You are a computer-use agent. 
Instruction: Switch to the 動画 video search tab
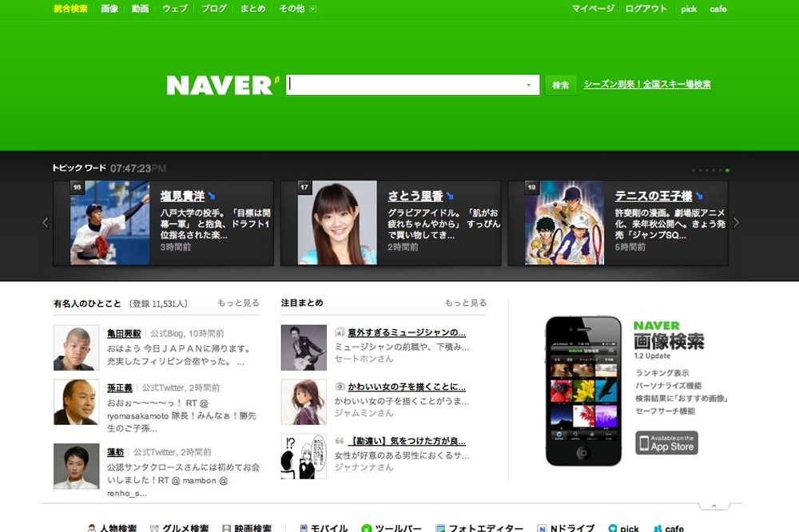pos(140,9)
